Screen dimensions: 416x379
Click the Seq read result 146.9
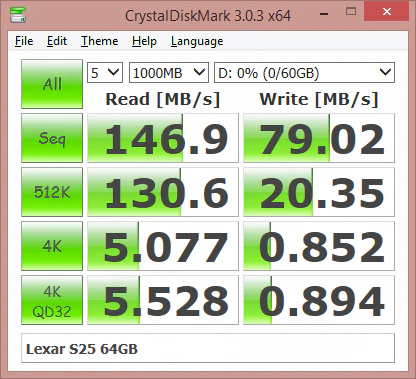pyautogui.click(x=163, y=138)
